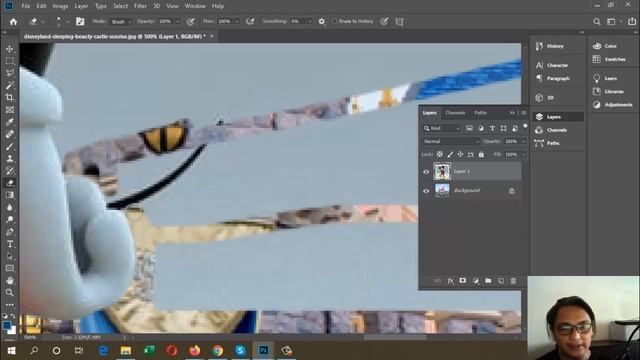Delete layer with trash icon

point(513,281)
